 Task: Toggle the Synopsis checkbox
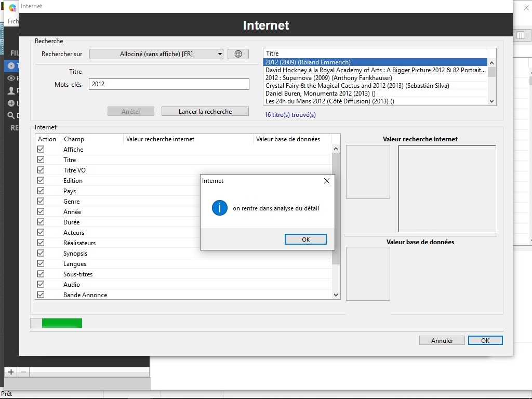coord(41,253)
